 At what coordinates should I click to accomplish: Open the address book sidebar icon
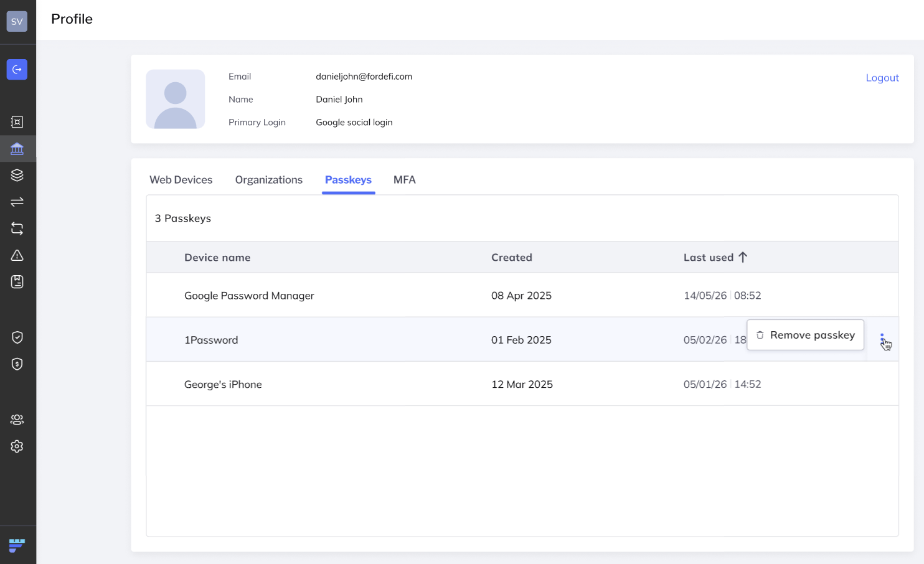point(17,282)
